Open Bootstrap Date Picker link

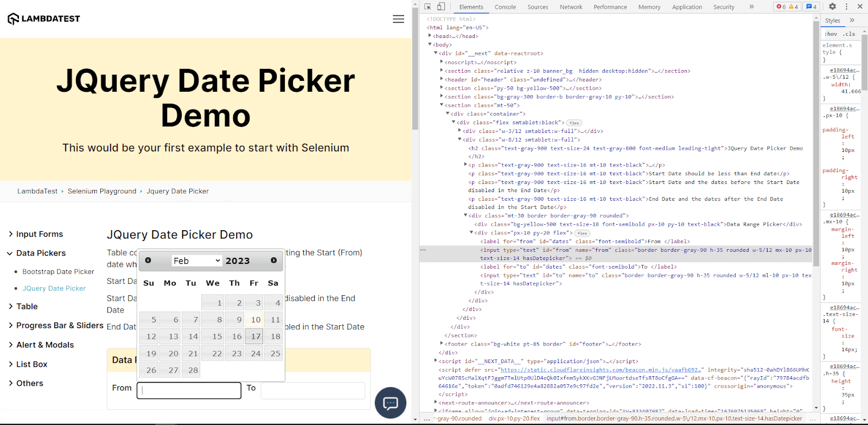pos(58,272)
